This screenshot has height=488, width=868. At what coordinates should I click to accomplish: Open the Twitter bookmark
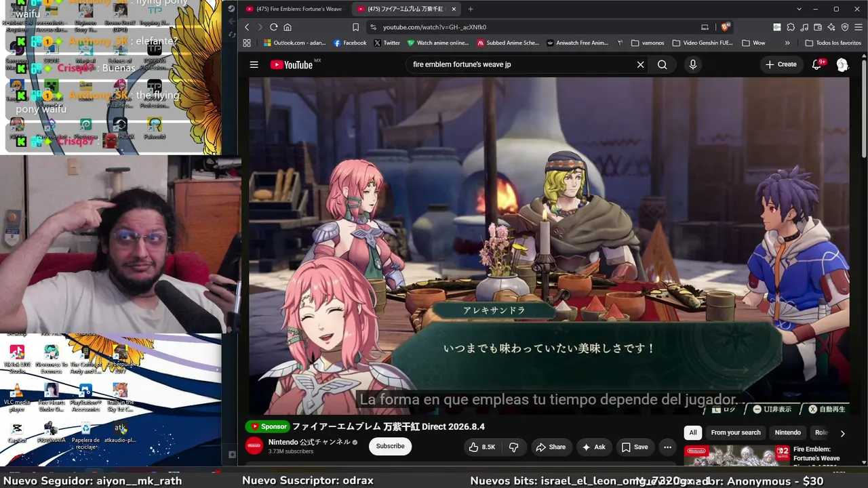[x=387, y=43]
